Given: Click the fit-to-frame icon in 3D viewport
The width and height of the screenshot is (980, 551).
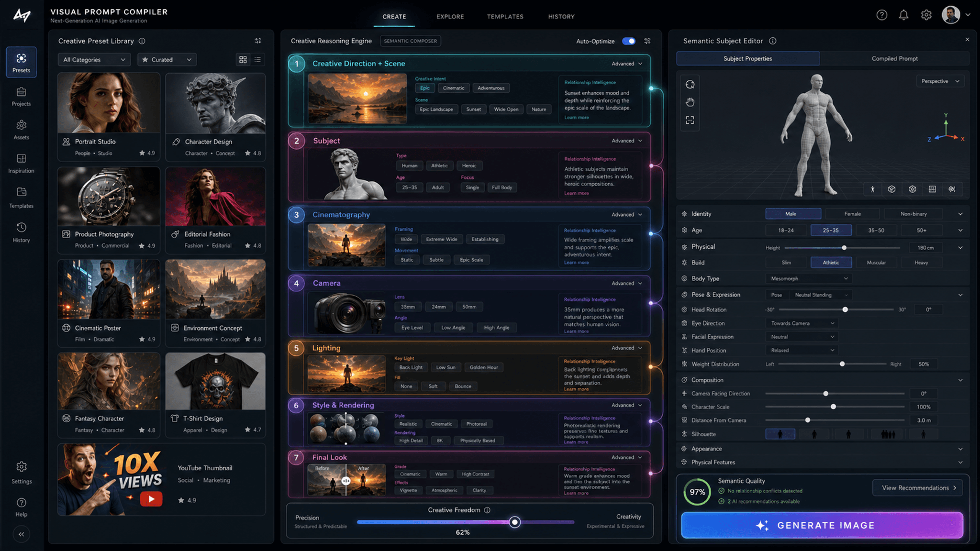Looking at the screenshot, I should (690, 120).
